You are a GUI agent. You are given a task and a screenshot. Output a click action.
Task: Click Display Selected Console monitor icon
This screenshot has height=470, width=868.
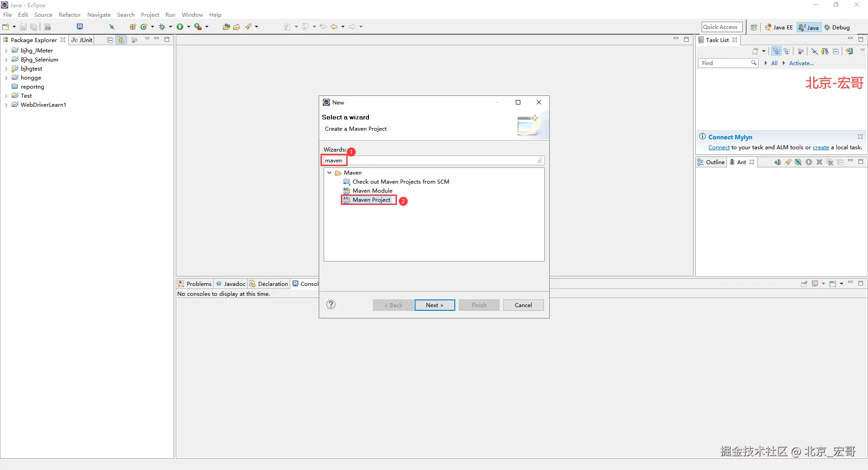click(x=815, y=284)
